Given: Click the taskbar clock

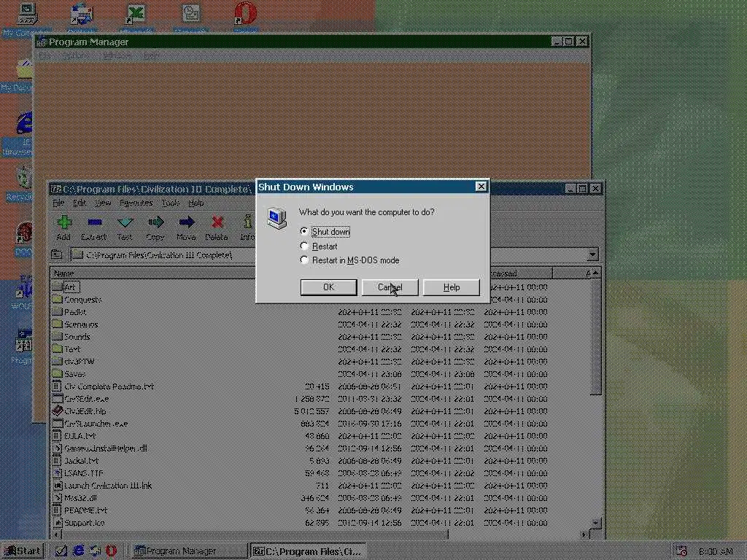Looking at the screenshot, I should point(716,551).
